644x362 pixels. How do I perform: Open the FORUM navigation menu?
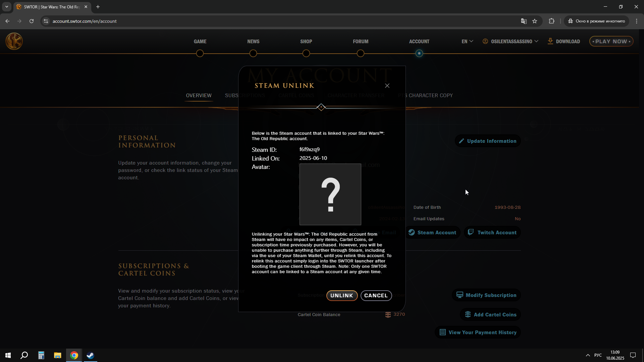(361, 42)
